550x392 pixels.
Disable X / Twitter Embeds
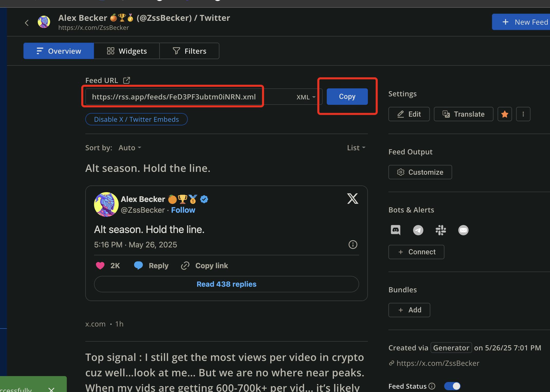pyautogui.click(x=136, y=119)
